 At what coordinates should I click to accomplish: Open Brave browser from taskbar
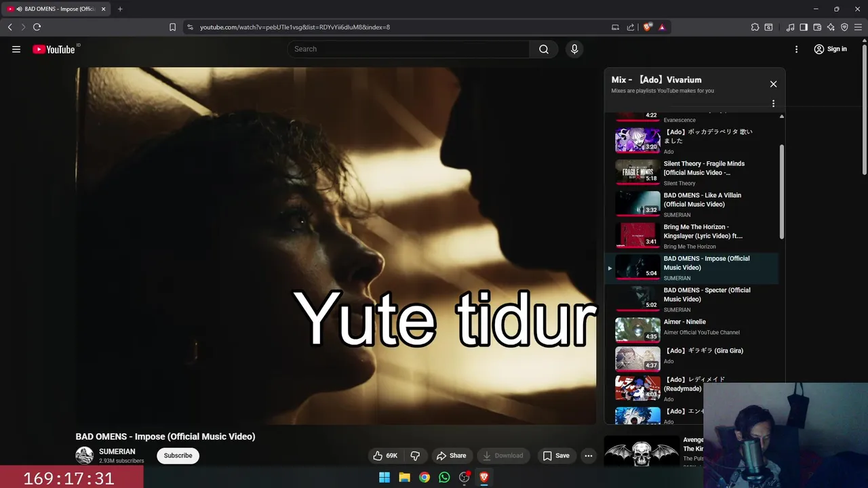pos(484,477)
